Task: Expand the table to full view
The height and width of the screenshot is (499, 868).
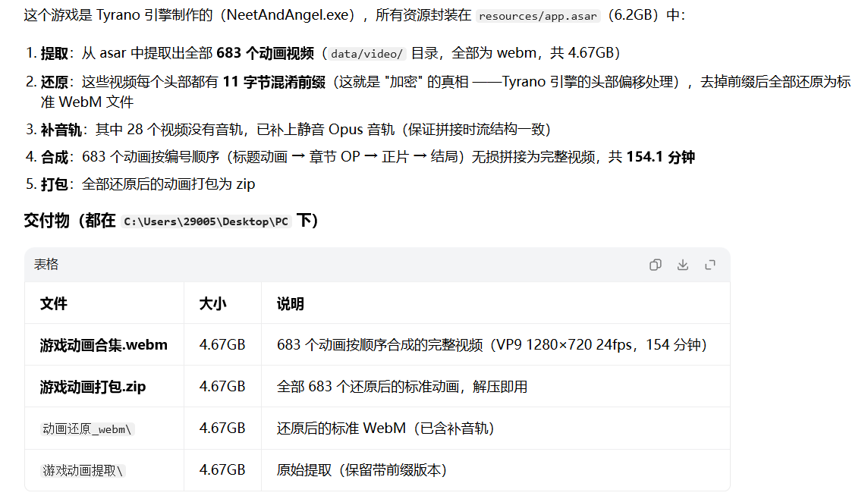Action: 709,265
